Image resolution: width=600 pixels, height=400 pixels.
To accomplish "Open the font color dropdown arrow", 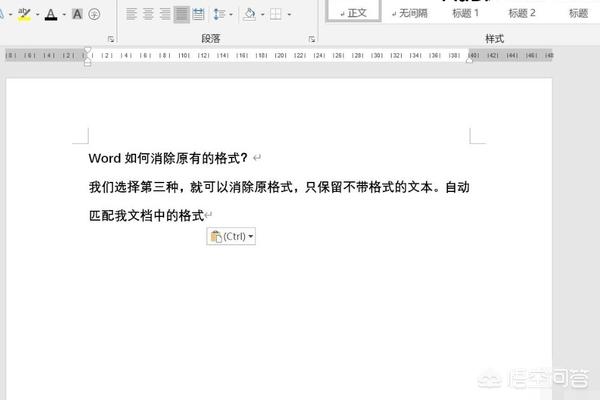I will [64, 15].
